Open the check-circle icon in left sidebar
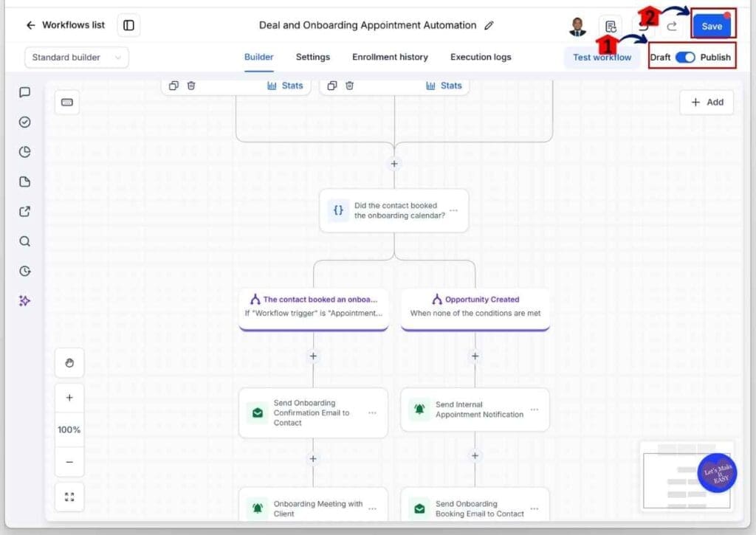Screen dimensions: 756x535 (x=24, y=122)
